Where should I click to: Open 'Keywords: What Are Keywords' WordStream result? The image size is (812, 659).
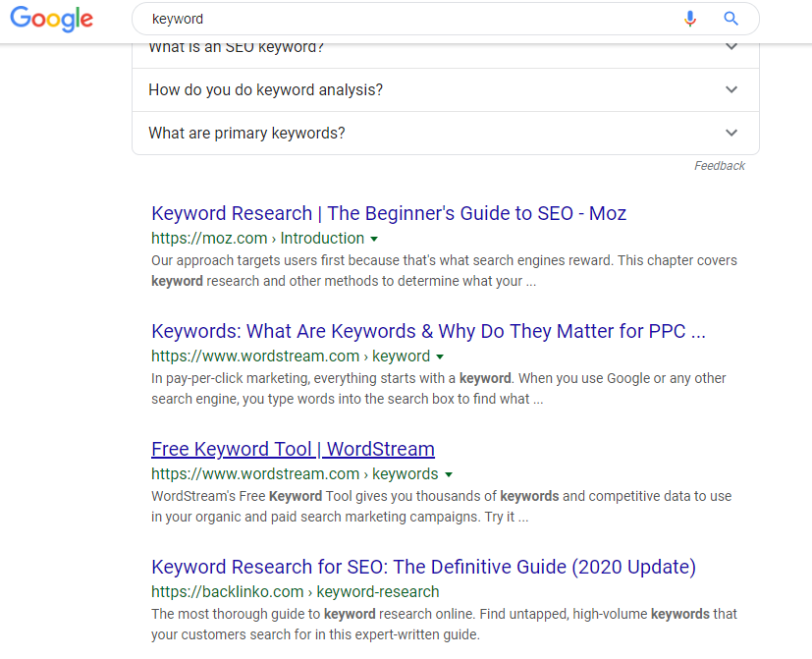click(428, 331)
